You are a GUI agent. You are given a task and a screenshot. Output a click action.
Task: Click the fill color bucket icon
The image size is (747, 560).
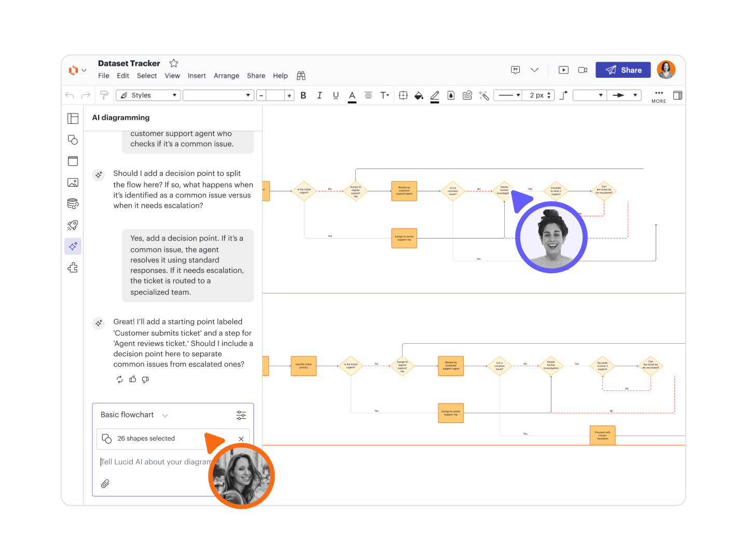[x=419, y=95]
